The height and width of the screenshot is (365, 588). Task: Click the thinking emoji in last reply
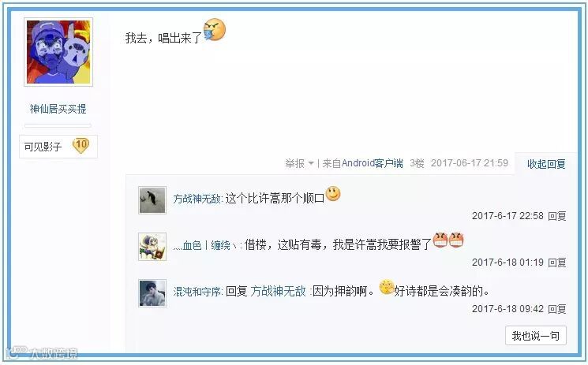pyautogui.click(x=387, y=287)
